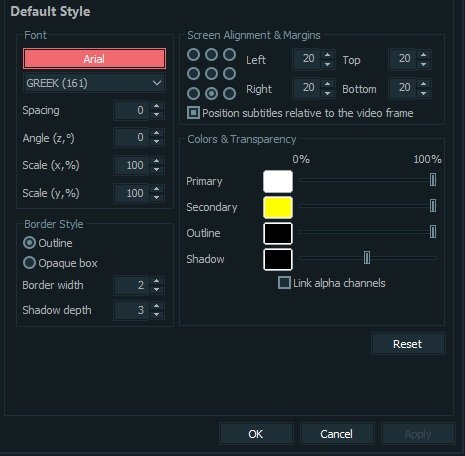The width and height of the screenshot is (465, 456).
Task: Increase Scale (x,%) with up arrow
Action: tap(156, 161)
